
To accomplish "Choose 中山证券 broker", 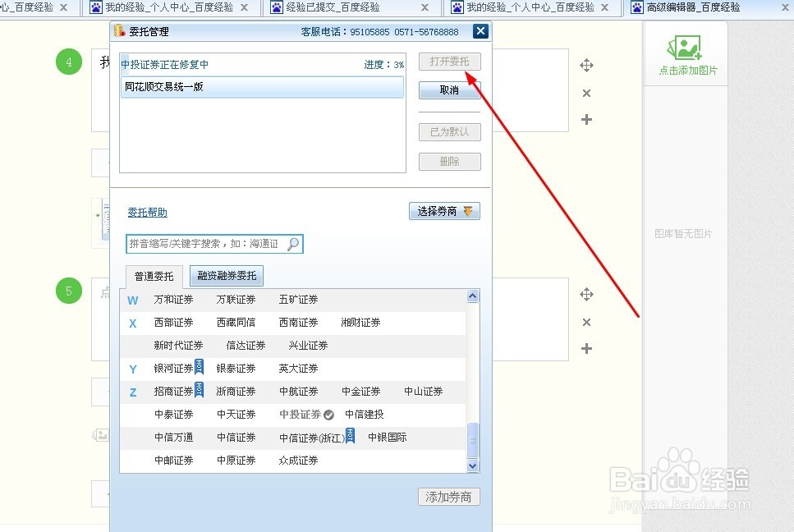I will [424, 392].
